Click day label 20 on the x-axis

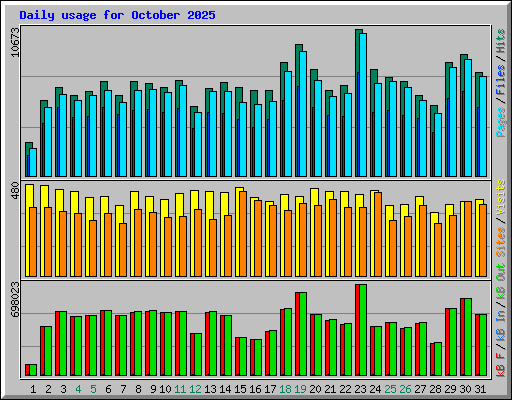[x=315, y=389]
